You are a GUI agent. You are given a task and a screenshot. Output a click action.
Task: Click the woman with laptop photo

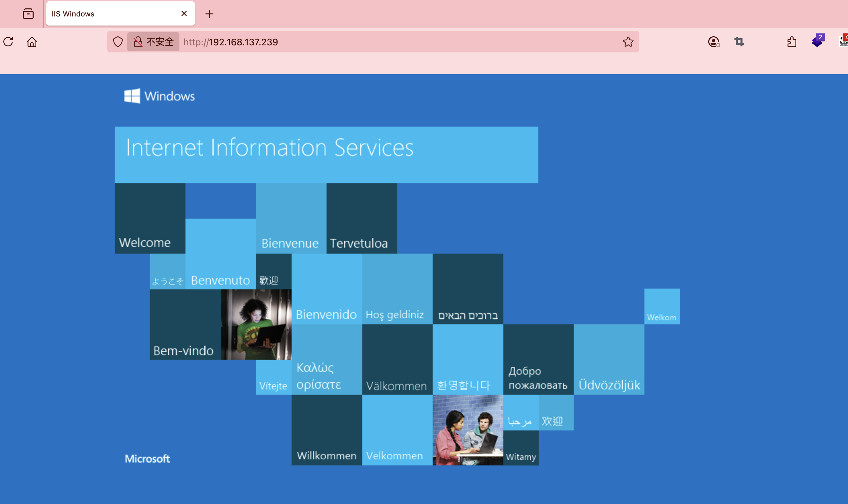[x=256, y=324]
